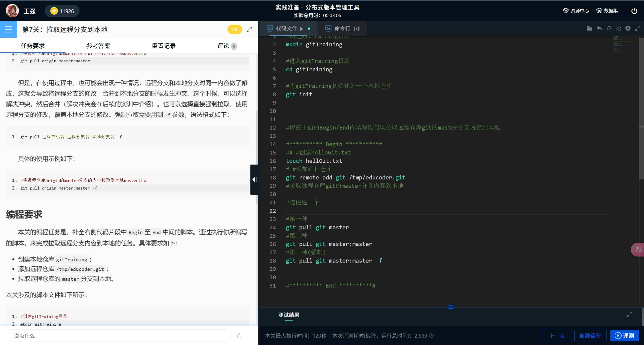Click 'git pull 远程主机名 远程分支名 本地分支名 -f' syntax line

71,137
